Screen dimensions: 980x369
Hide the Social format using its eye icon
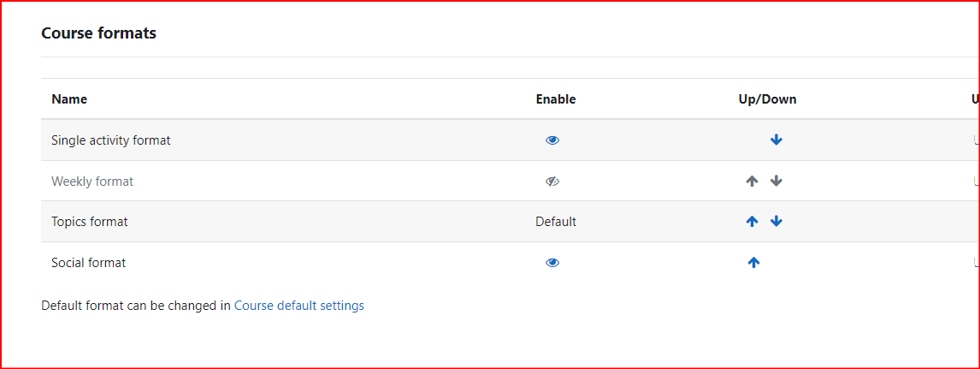click(552, 263)
